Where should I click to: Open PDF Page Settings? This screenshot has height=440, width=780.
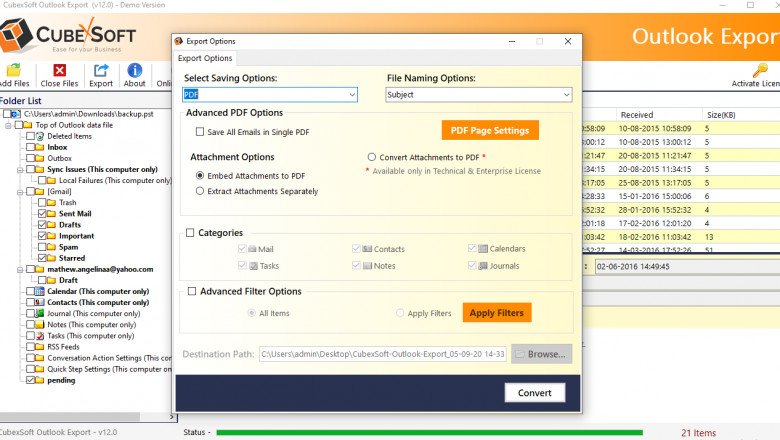(490, 130)
